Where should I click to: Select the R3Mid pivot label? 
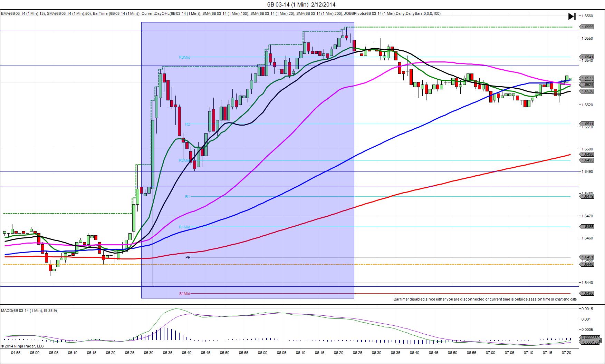coord(184,57)
